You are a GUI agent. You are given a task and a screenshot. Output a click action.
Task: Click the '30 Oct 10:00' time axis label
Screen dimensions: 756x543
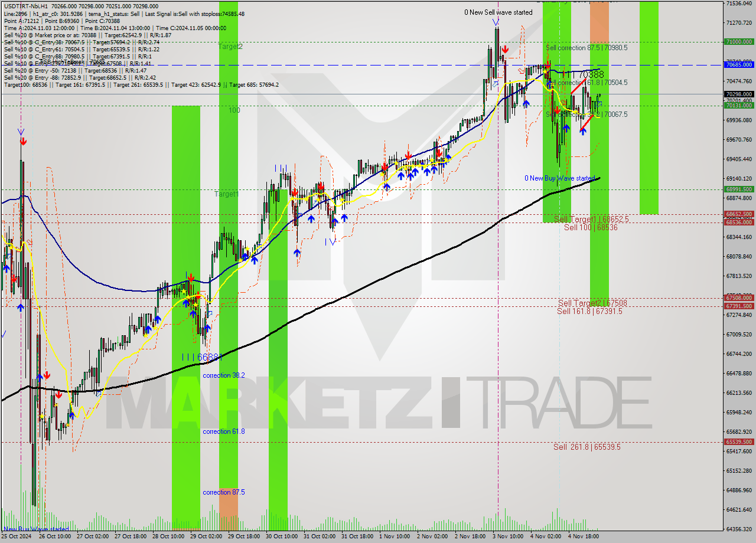[282, 537]
